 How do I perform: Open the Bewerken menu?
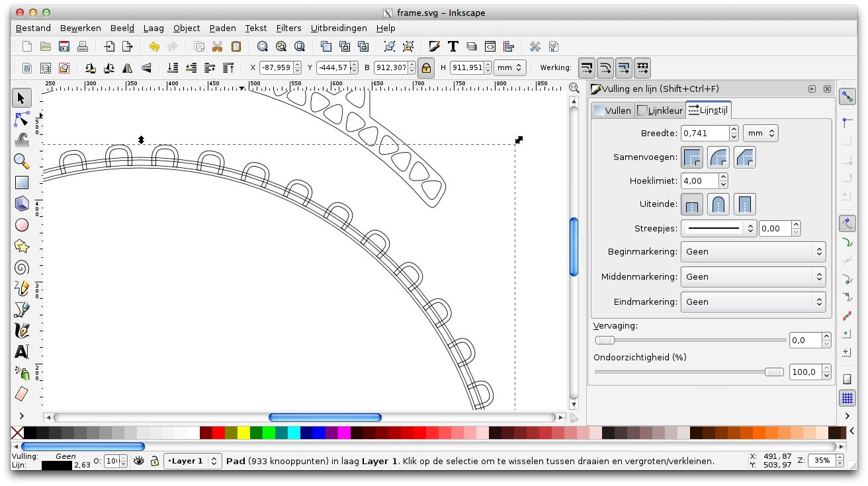[x=80, y=28]
